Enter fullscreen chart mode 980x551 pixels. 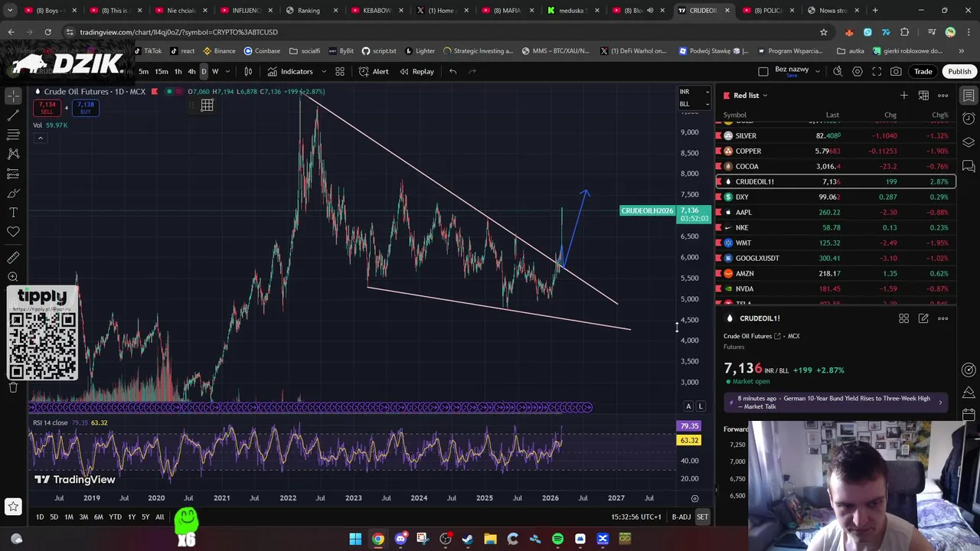coord(877,71)
